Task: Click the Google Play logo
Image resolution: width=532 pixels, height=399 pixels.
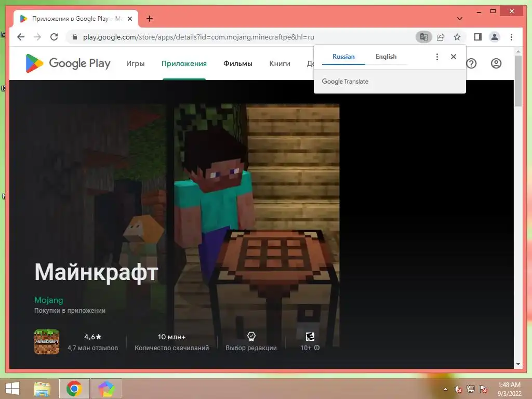Action: click(x=68, y=63)
